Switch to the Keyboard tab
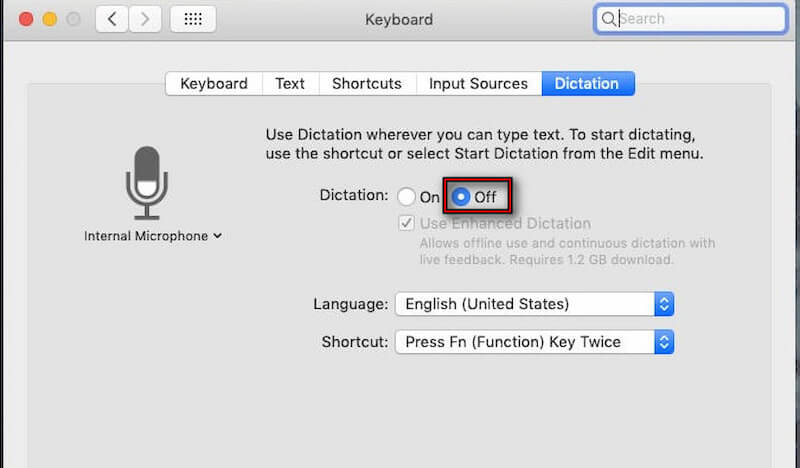 (x=213, y=84)
